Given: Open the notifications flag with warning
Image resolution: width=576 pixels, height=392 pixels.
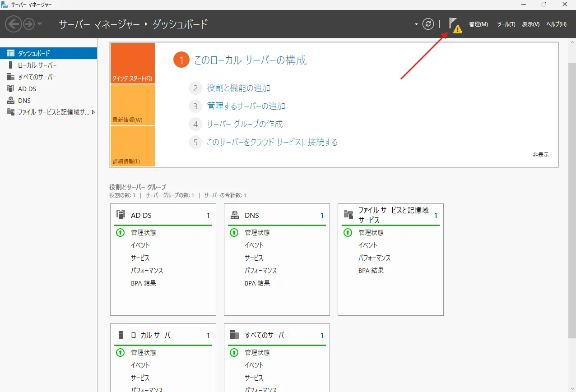Looking at the screenshot, I should point(455,25).
